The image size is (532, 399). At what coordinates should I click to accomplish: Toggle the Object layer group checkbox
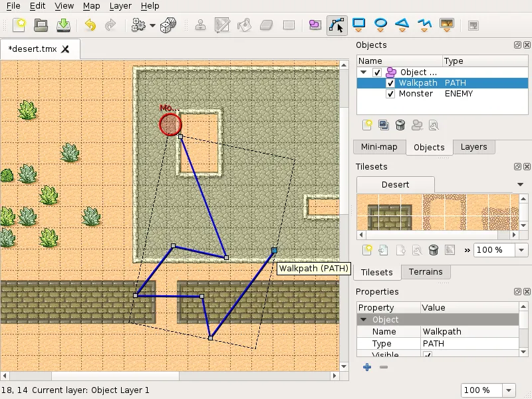(377, 72)
